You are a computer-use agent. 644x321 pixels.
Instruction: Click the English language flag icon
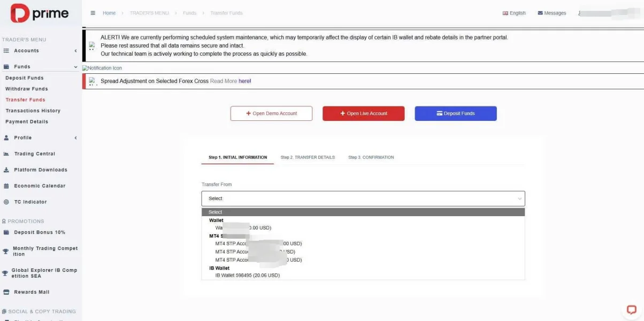point(505,13)
